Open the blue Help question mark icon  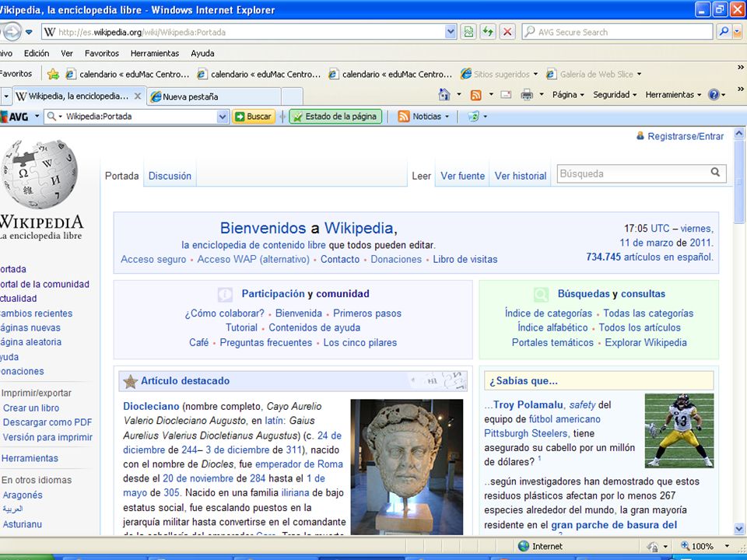(x=714, y=95)
